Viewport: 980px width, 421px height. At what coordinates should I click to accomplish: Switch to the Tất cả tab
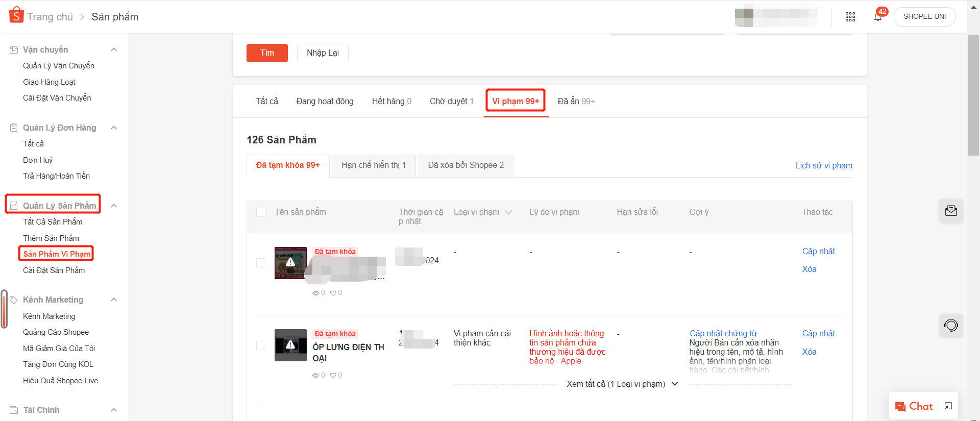[x=267, y=101]
